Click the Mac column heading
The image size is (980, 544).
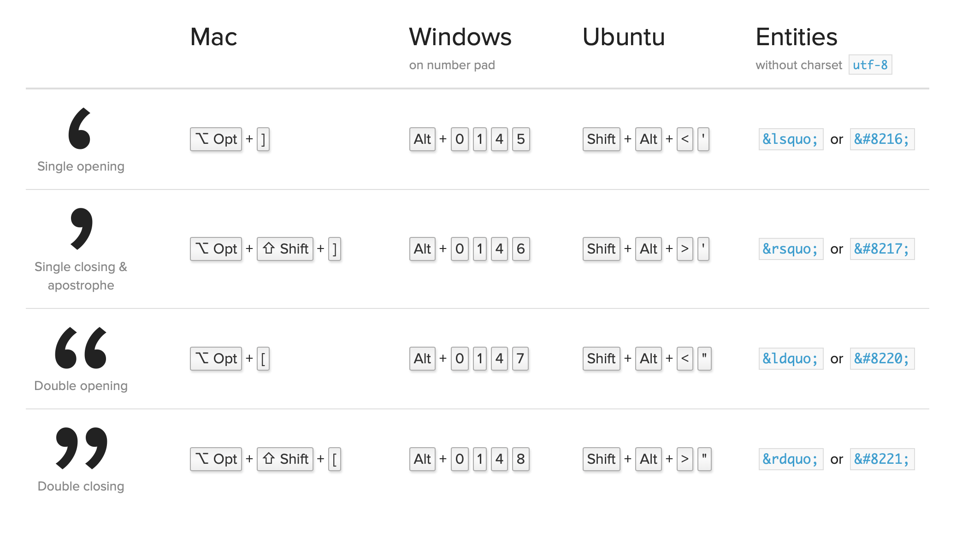(x=213, y=37)
